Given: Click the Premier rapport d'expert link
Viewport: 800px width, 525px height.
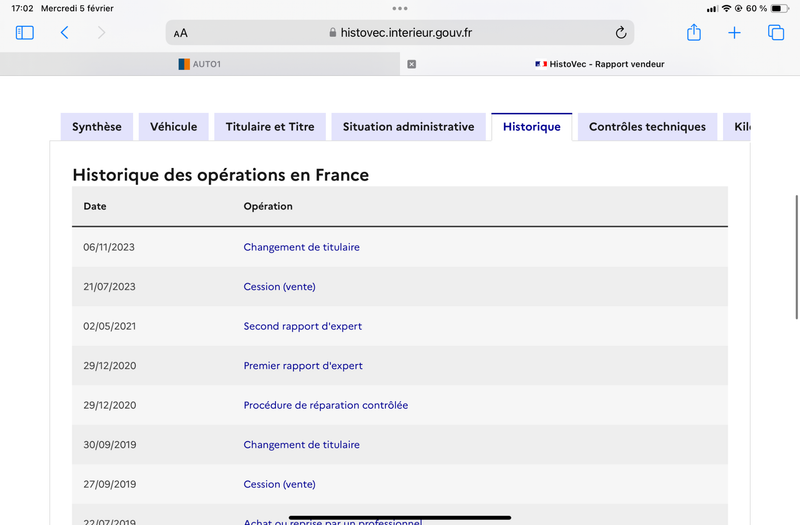Looking at the screenshot, I should point(303,366).
